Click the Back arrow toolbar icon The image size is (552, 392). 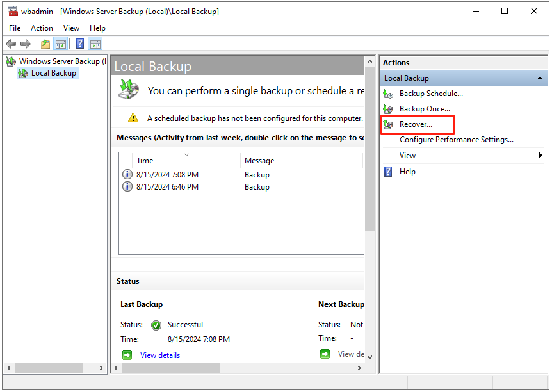point(11,44)
